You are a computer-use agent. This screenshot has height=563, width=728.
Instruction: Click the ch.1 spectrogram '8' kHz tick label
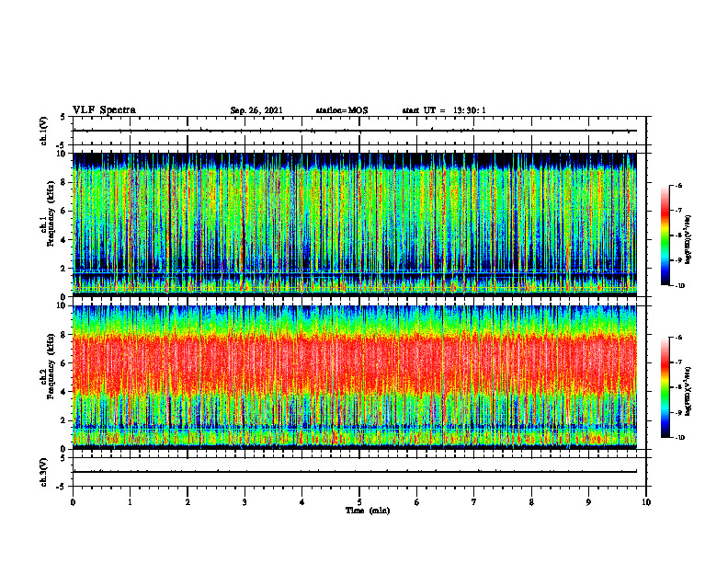tap(64, 182)
